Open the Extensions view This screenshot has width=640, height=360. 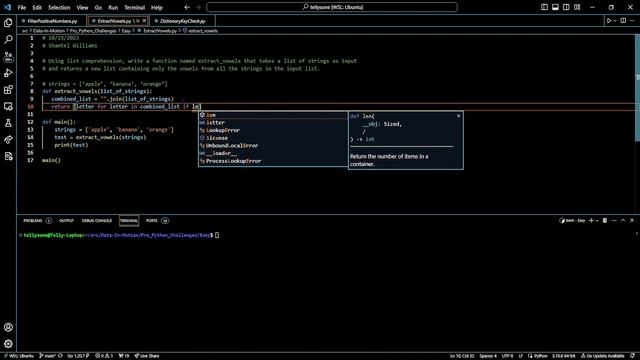click(8, 90)
